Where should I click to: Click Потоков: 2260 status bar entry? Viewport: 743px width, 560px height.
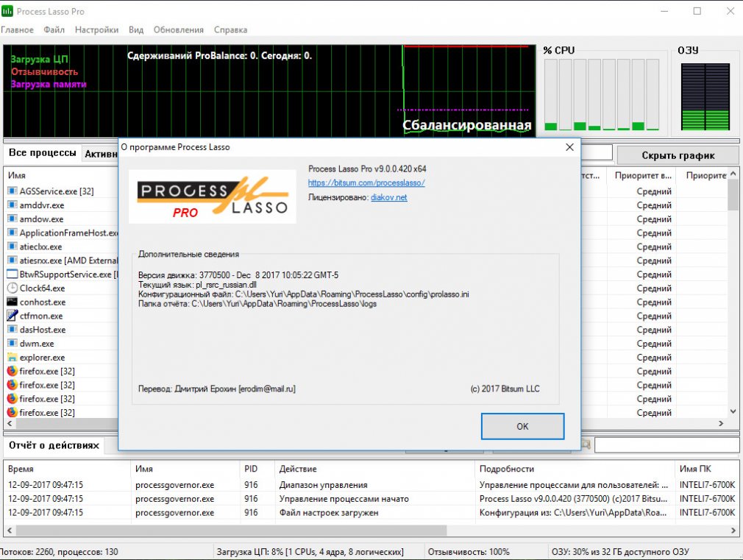(59, 552)
